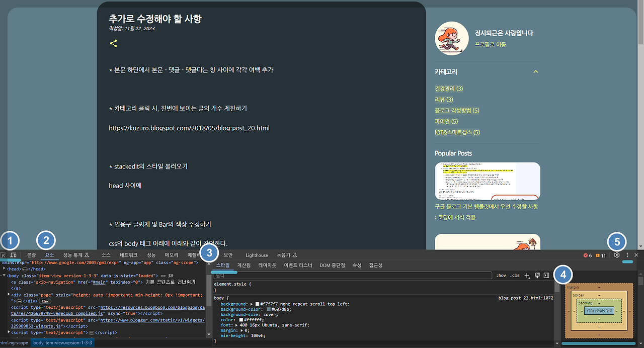644x348 pixels.
Task: Toggle the .cls element classes button
Action: 515,275
